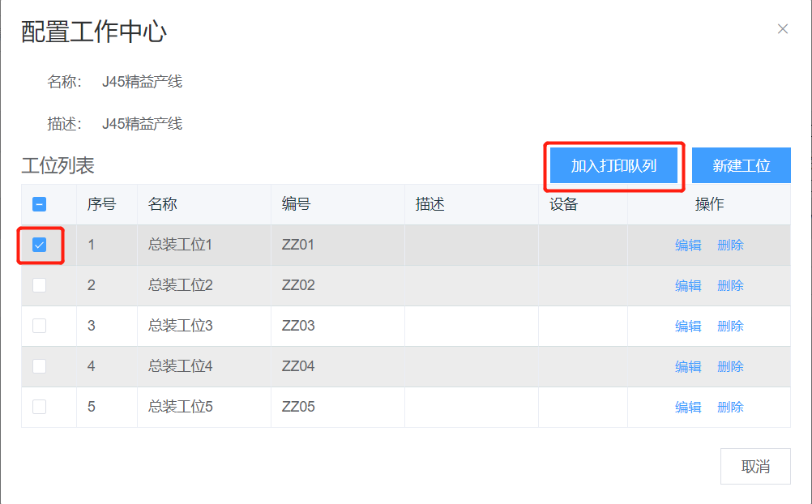Uncheck the checkbox for 总装工位1
This screenshot has height=504, width=812.
point(39,245)
